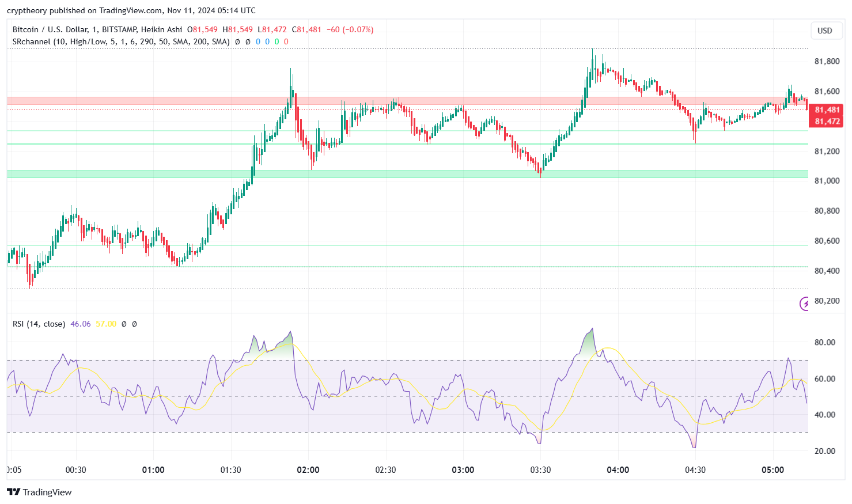
Task: Click the red 81,481 price label
Action: [827, 109]
